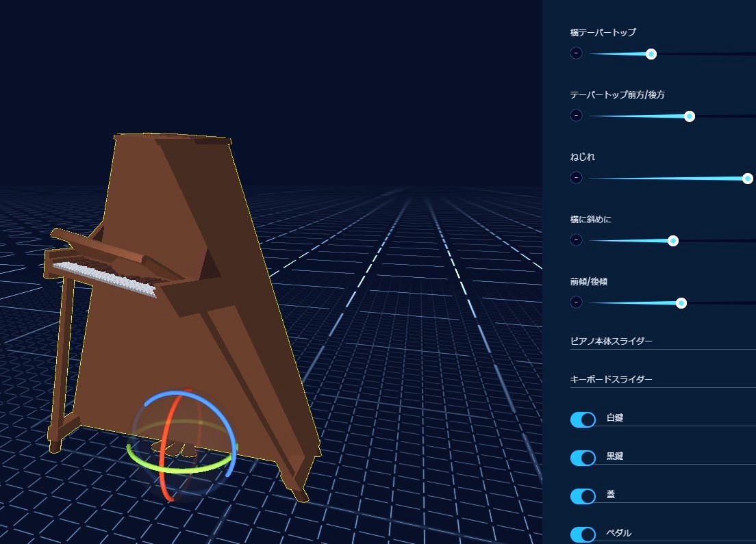Click minus button for テーパートップ前方/後方

576,115
